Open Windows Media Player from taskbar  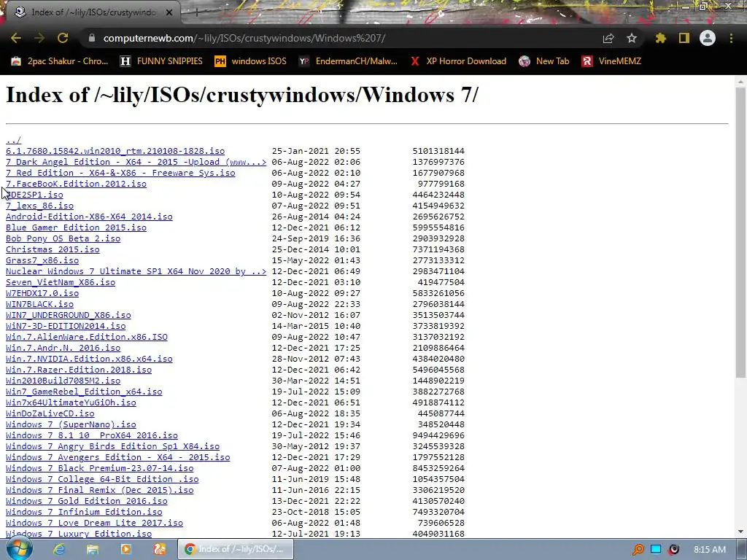click(x=125, y=550)
